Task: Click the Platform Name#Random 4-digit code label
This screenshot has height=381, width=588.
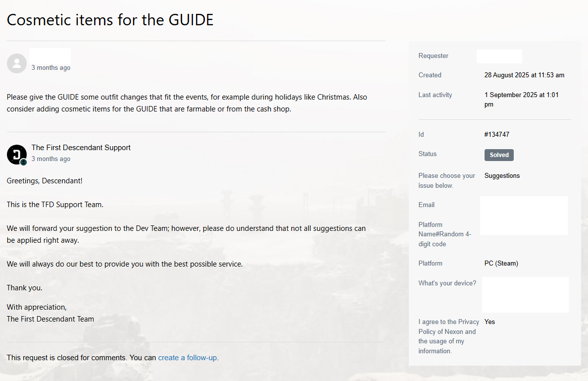Action: [445, 234]
